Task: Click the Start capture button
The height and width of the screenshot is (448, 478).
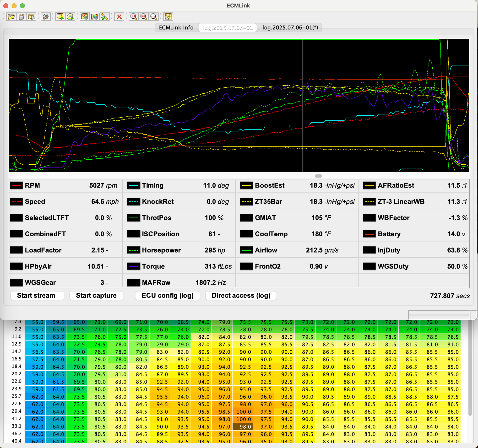Action: [96, 295]
